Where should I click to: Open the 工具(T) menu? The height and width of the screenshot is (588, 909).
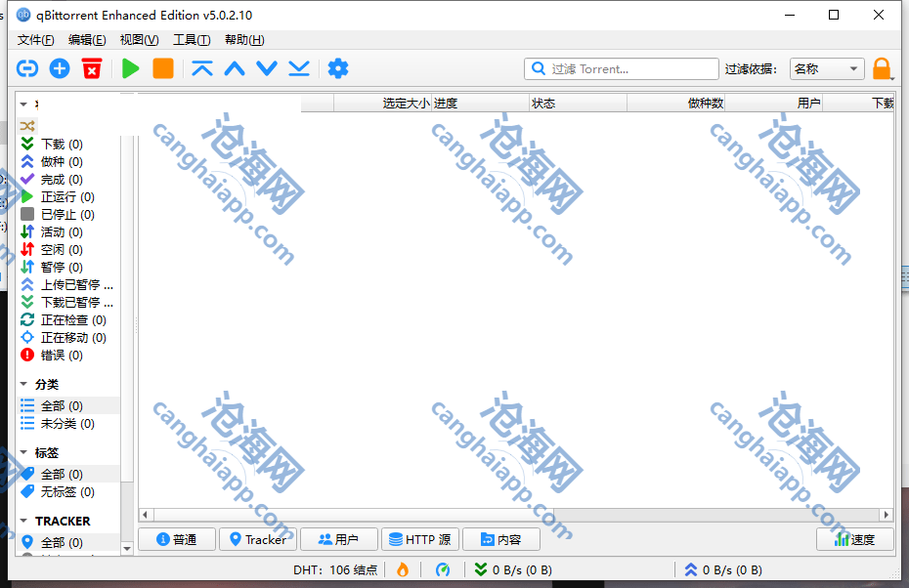tap(191, 40)
